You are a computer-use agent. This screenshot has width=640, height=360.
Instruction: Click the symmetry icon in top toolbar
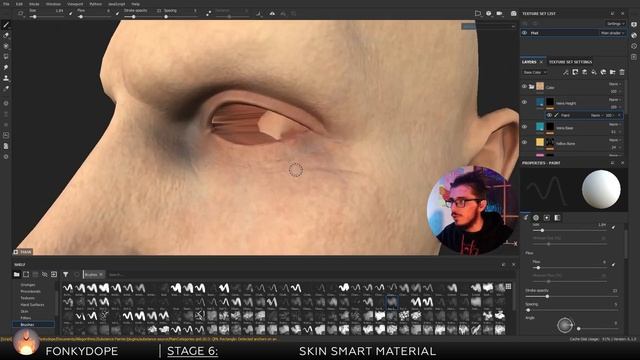tap(272, 13)
